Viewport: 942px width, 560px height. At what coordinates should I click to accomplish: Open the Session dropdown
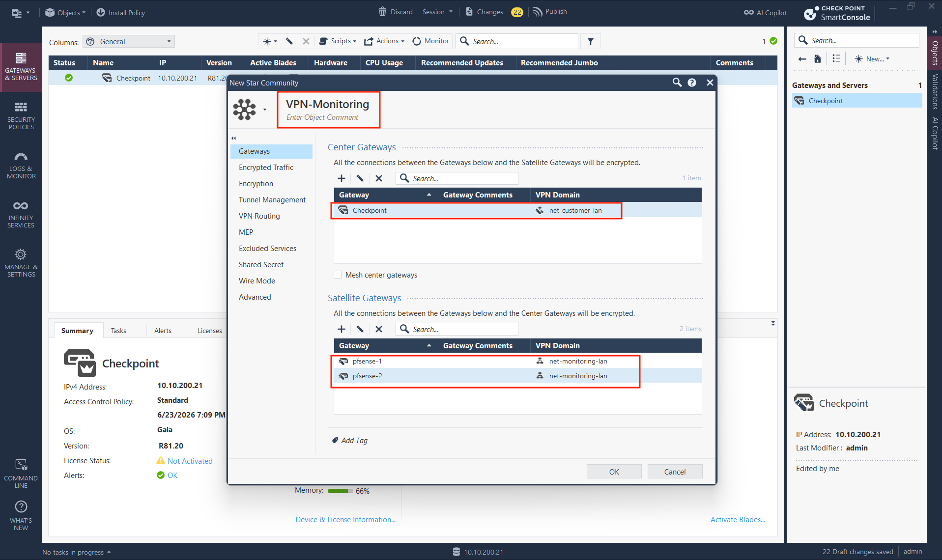point(437,12)
